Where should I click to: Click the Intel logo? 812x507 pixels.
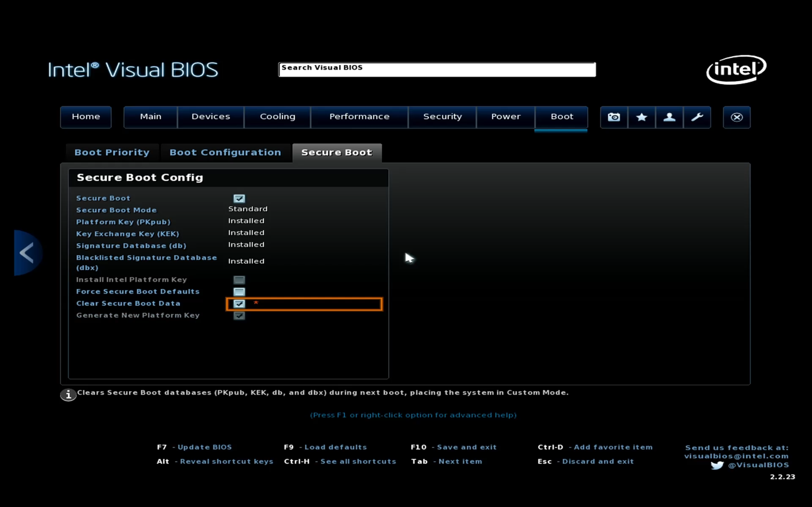(736, 69)
